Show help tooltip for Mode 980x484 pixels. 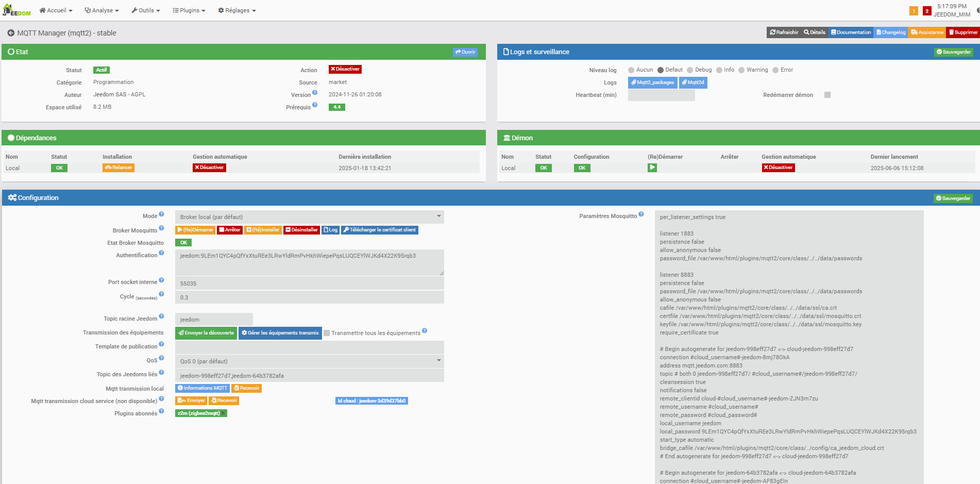(x=161, y=214)
